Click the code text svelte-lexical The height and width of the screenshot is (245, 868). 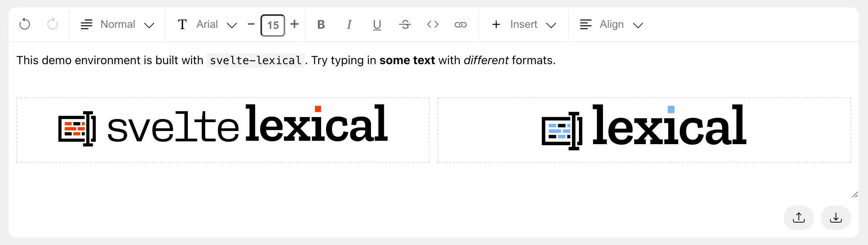pyautogui.click(x=255, y=60)
